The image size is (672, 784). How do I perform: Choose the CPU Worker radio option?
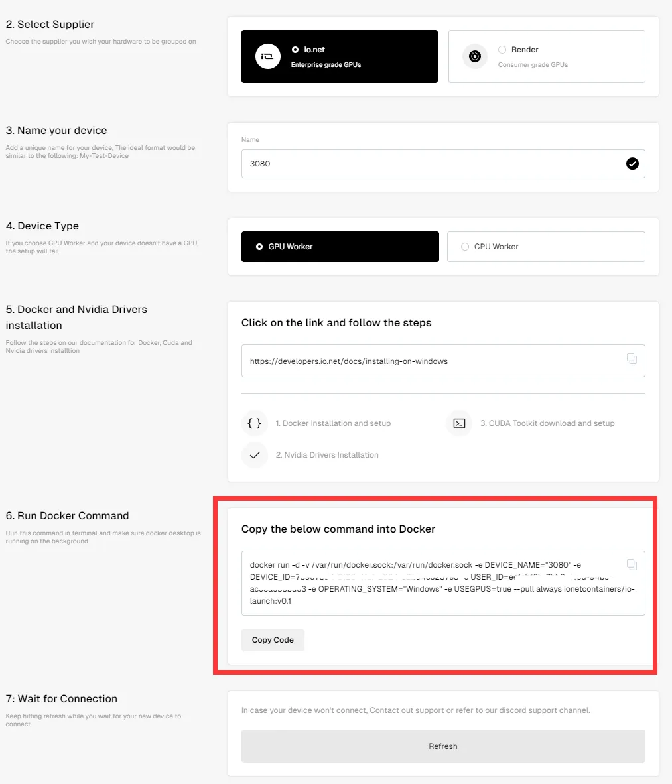[x=465, y=247]
